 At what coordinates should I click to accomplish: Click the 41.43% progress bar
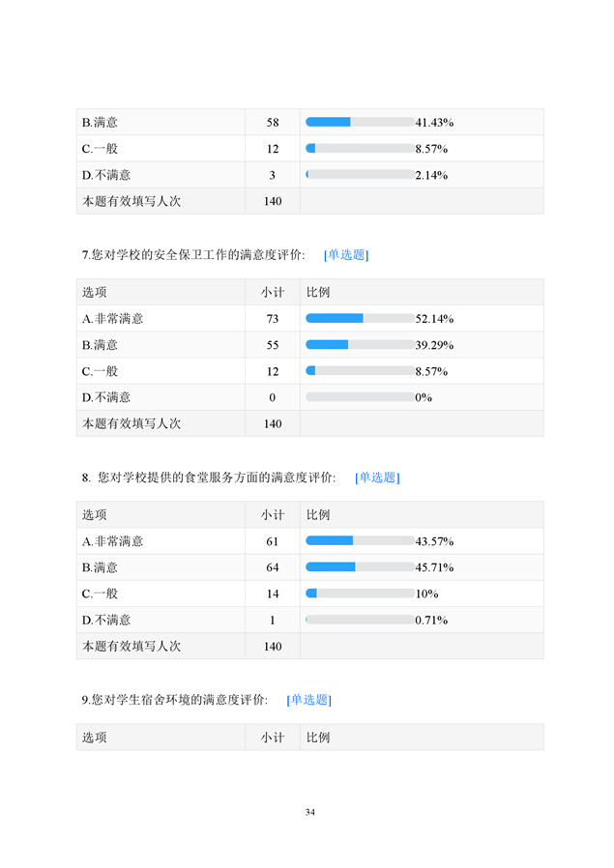pos(360,123)
